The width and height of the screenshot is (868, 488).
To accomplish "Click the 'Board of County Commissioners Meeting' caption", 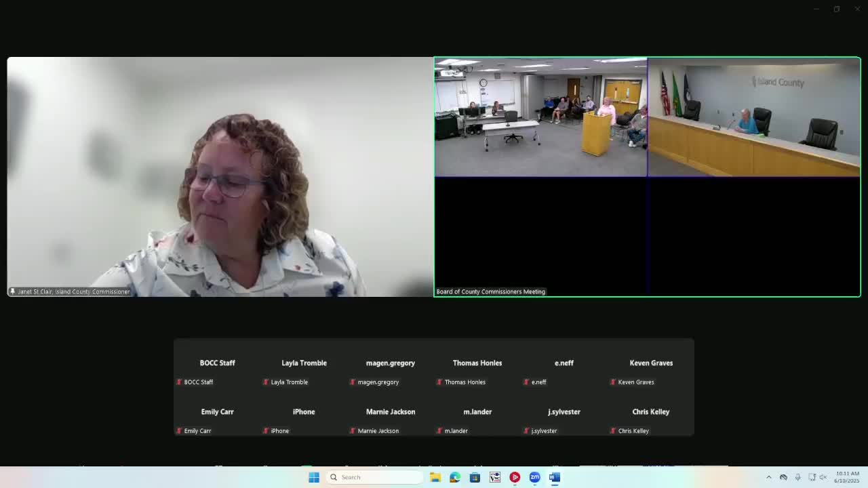I will click(x=491, y=291).
